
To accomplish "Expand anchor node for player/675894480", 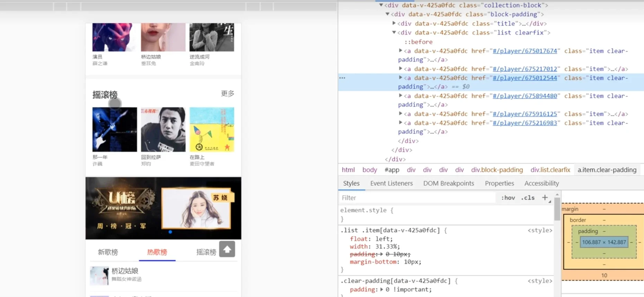I will [401, 96].
